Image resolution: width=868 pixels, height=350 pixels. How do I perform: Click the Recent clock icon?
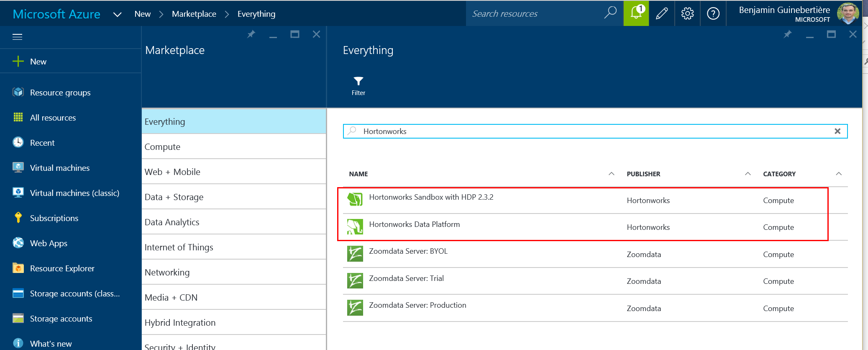coord(18,142)
